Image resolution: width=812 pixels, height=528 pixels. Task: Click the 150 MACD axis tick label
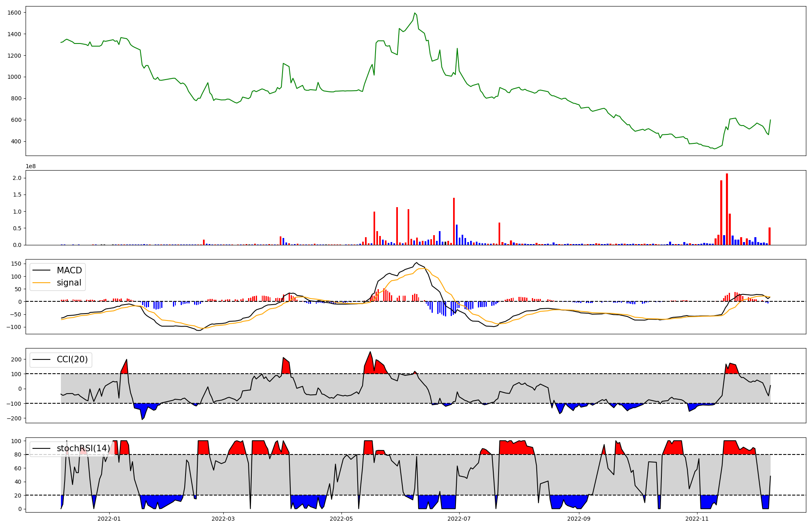point(16,264)
